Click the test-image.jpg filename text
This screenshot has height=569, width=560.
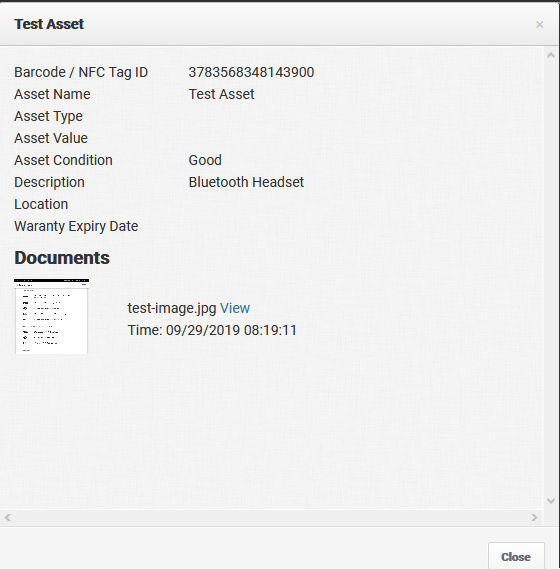(172, 308)
